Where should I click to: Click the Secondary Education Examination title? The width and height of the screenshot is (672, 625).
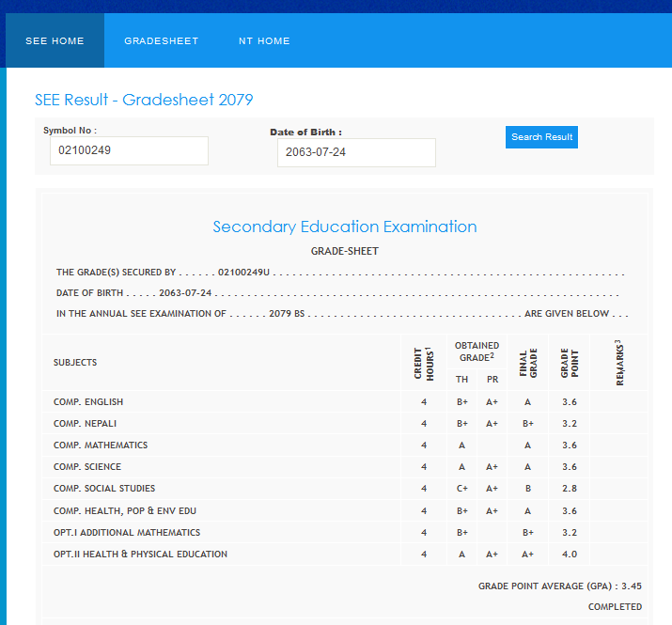[x=344, y=227]
